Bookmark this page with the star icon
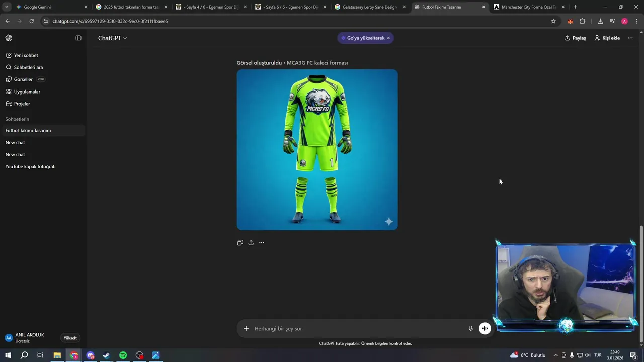The image size is (644, 362). (553, 21)
